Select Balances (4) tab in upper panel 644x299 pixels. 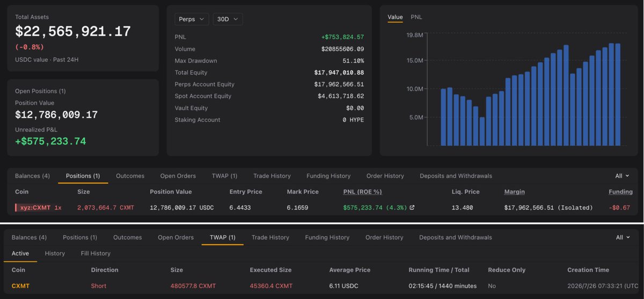(32, 176)
